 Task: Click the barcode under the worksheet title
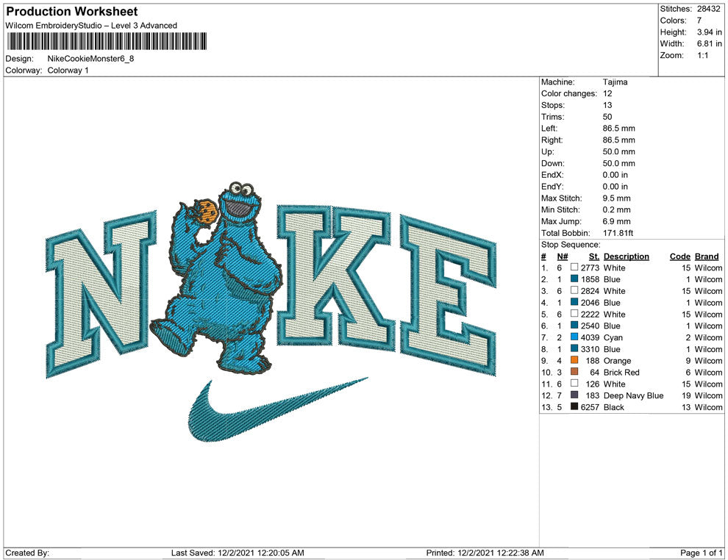pyautogui.click(x=107, y=41)
